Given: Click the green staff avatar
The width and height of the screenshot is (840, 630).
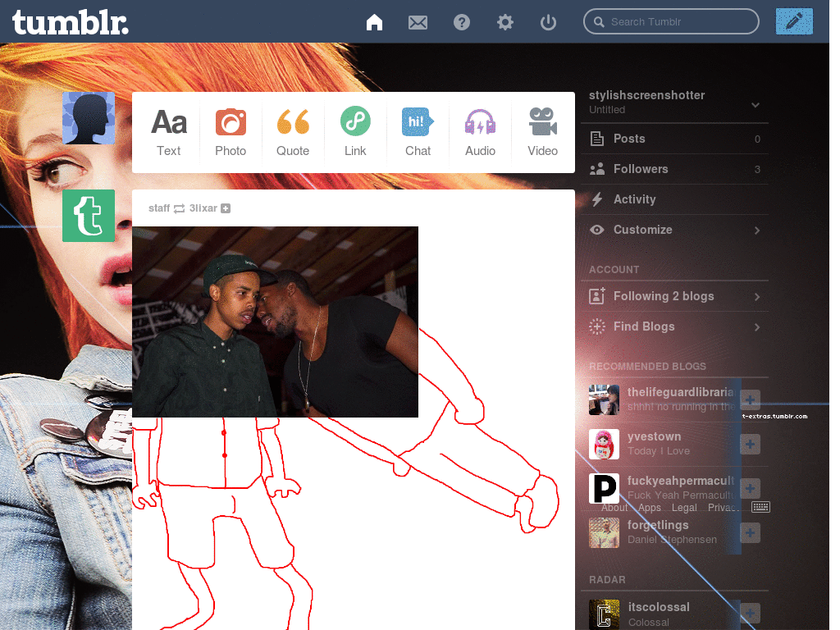Looking at the screenshot, I should [89, 216].
